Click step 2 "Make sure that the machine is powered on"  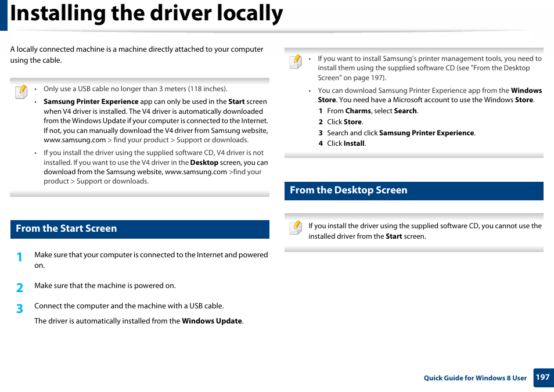click(x=105, y=286)
